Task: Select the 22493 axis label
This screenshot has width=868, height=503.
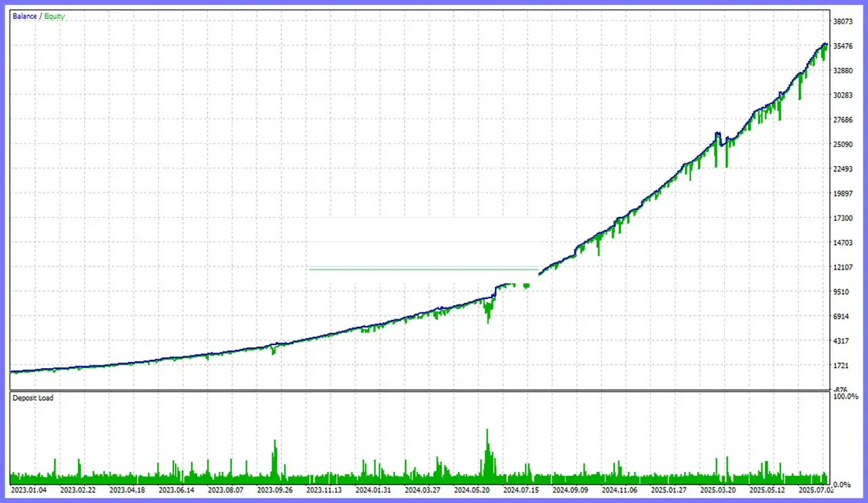Action: 844,169
